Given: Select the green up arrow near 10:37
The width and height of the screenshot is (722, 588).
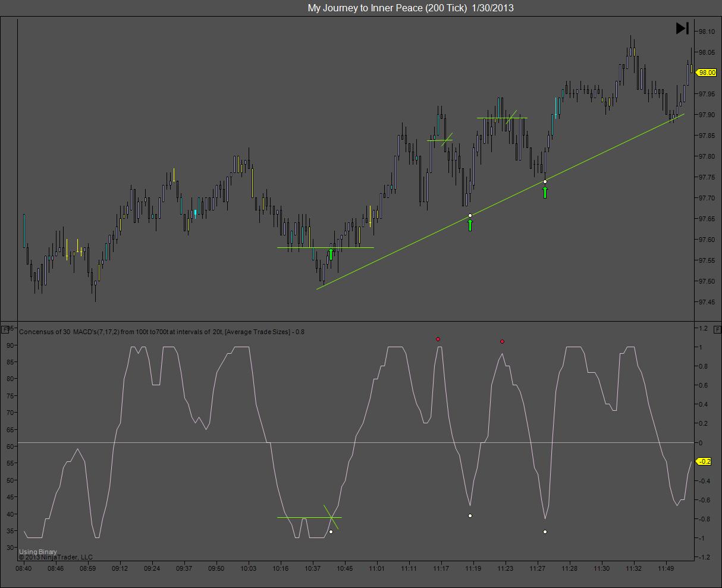Looking at the screenshot, I should [331, 254].
